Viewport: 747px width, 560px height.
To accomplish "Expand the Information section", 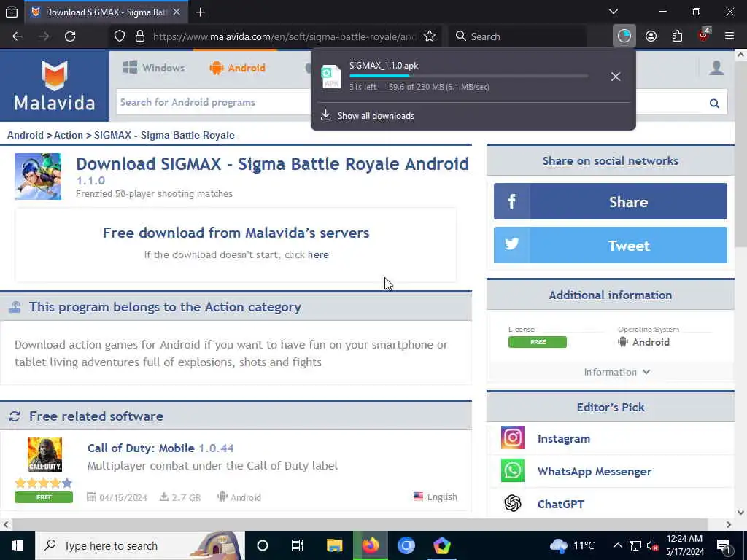I will pos(616,372).
